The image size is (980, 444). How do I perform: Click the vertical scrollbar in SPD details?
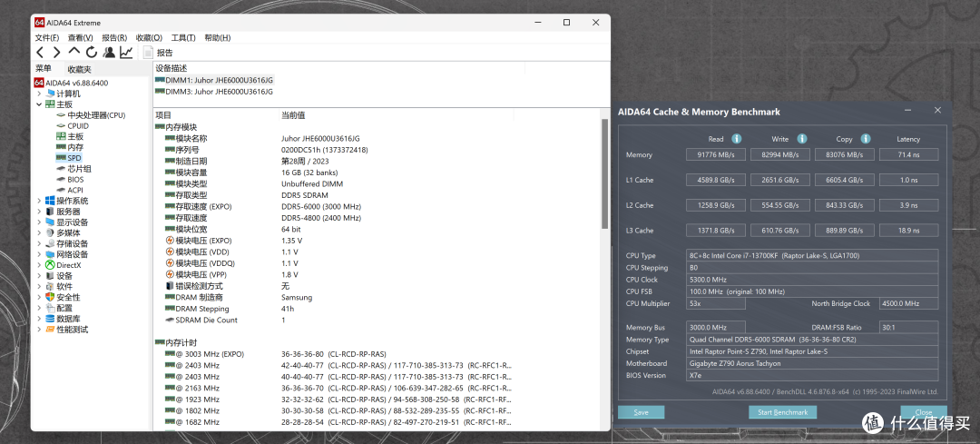coord(604,173)
